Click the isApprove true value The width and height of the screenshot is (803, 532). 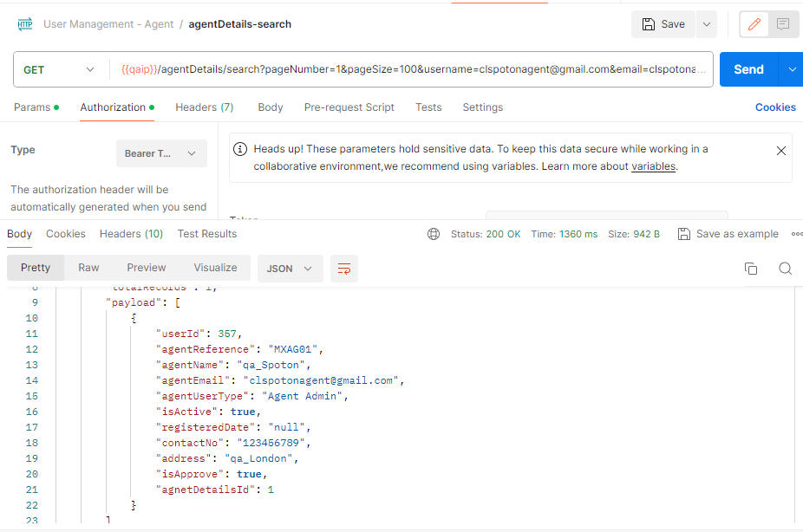[249, 474]
